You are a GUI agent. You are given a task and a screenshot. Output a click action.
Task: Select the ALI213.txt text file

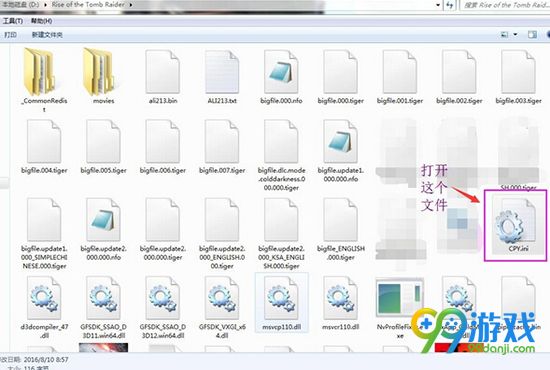click(222, 73)
